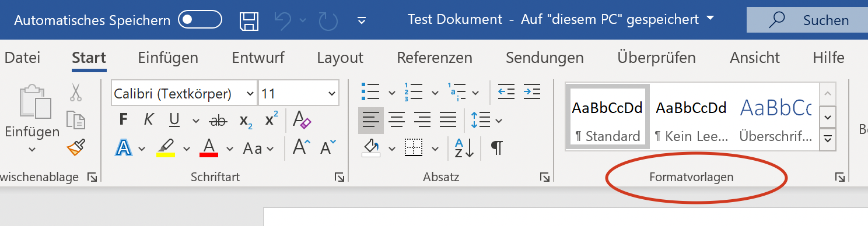Switch to the Einfügen ribbon tab
The width and height of the screenshot is (868, 226).
(168, 58)
